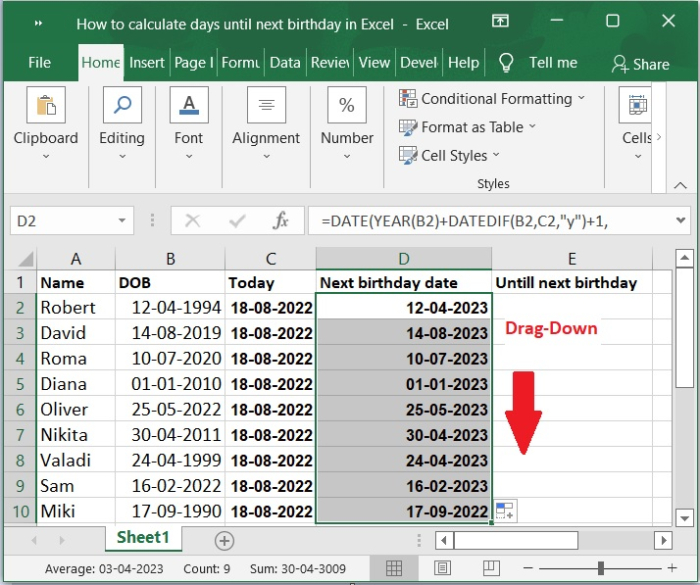Screen dimensions: 700x585
Task: Click the Insert Function fx icon
Action: coord(281,221)
